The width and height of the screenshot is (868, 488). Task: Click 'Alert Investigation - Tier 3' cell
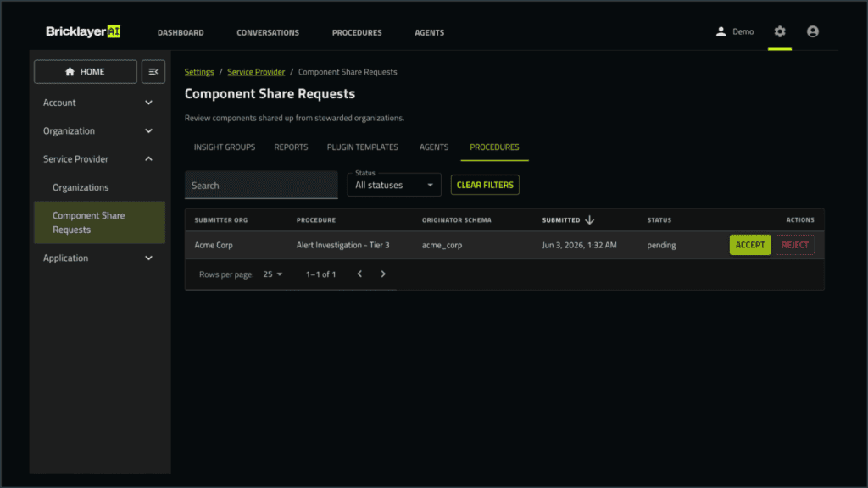[342, 245]
